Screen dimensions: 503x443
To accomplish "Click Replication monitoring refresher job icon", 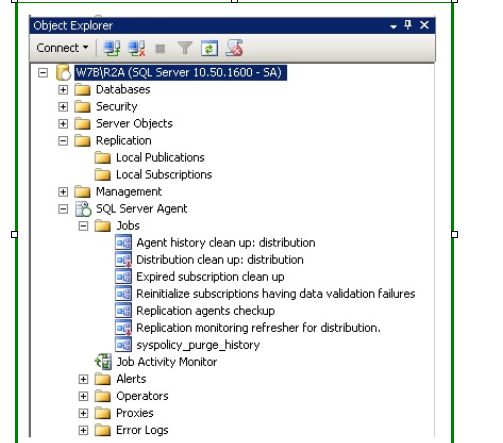I will click(x=123, y=328).
